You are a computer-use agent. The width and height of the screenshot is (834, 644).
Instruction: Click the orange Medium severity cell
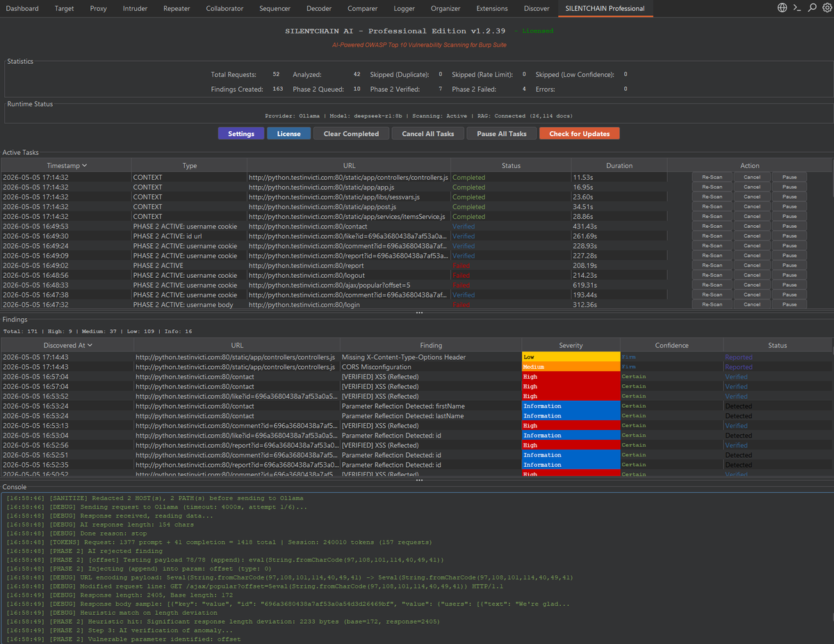[571, 367]
